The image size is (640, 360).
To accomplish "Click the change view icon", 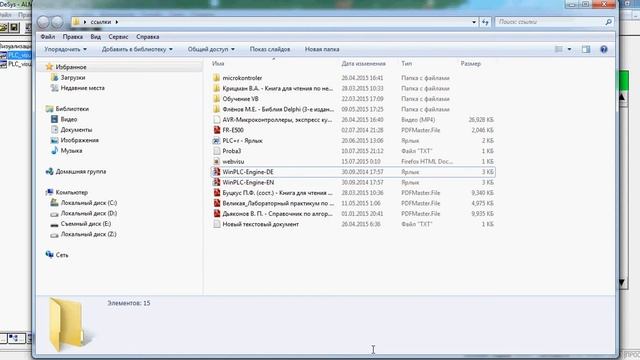I will (559, 49).
